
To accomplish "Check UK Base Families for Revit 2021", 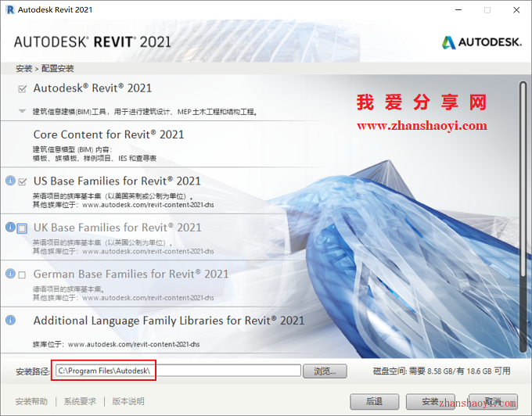I will point(22,228).
